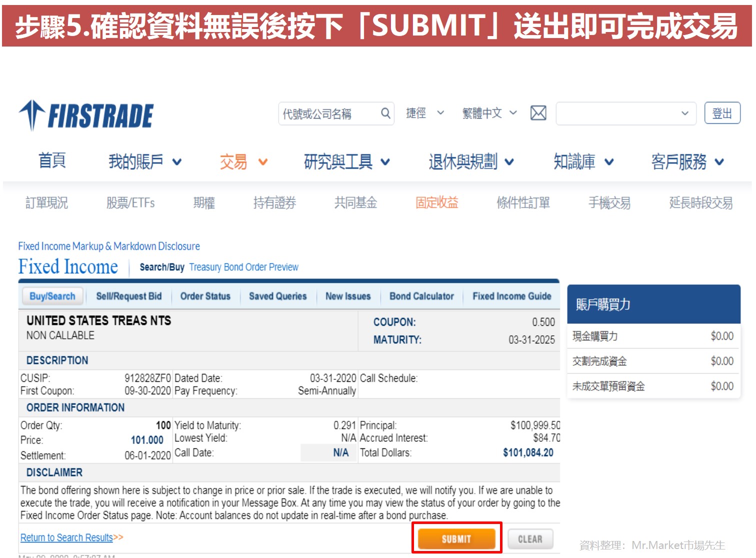The width and height of the screenshot is (756, 558).
Task: Click the Principal amount $100,999.50
Action: pos(535,425)
